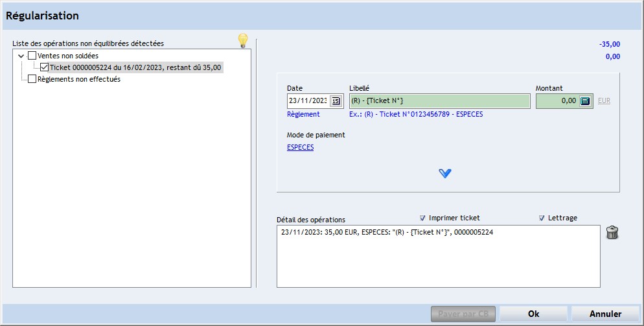Click the light bulb hint icon
The height and width of the screenshot is (326, 644).
[243, 41]
